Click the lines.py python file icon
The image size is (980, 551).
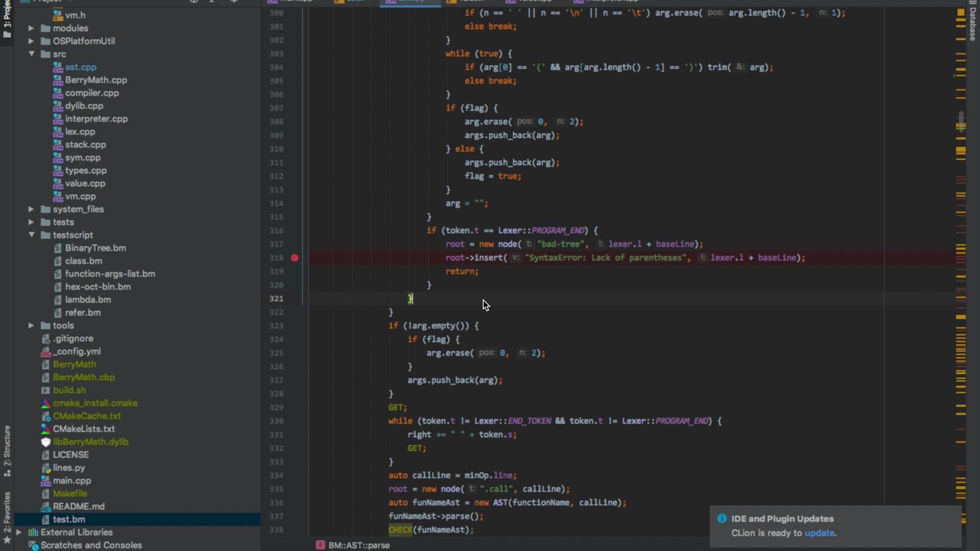click(45, 468)
